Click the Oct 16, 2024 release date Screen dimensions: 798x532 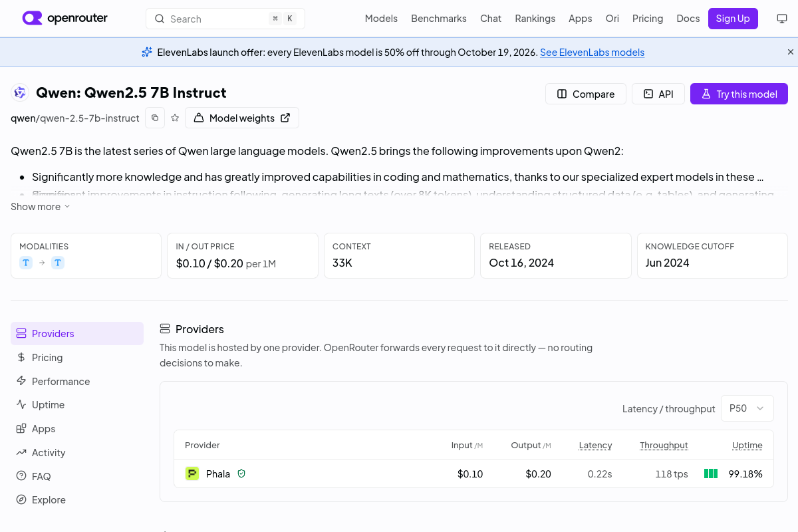coord(521,263)
